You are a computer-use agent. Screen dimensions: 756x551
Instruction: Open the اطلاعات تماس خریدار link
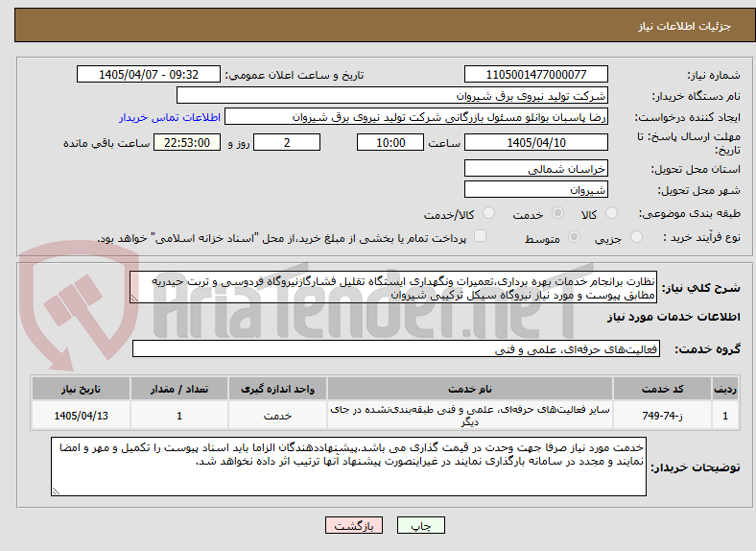pos(170,117)
